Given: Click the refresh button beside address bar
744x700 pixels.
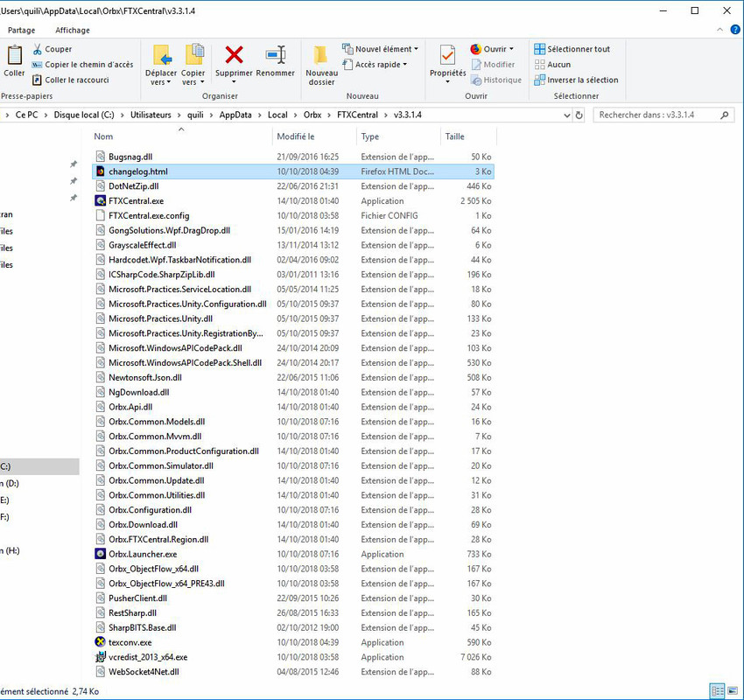Looking at the screenshot, I should (x=579, y=115).
